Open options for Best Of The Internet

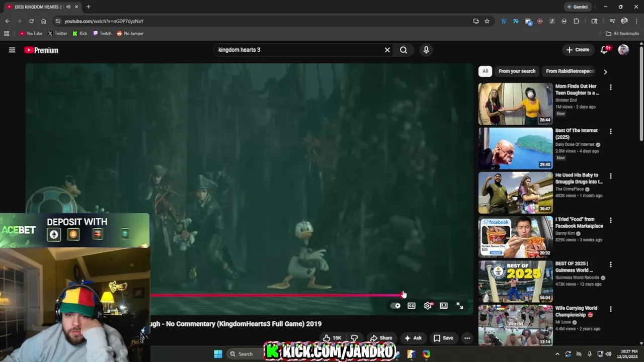coord(611,132)
